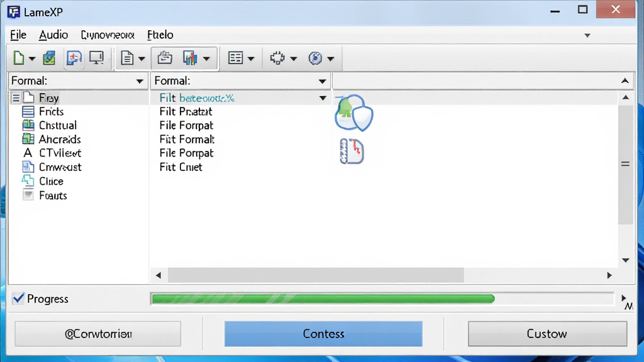Click the vertical scrollbar down arrow
The width and height of the screenshot is (644, 362).
[x=626, y=260]
